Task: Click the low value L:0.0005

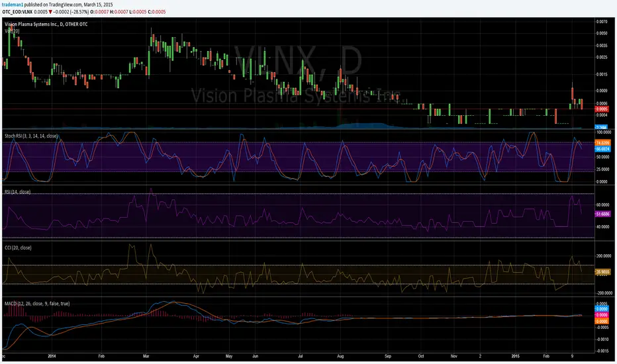Action: tap(138, 12)
